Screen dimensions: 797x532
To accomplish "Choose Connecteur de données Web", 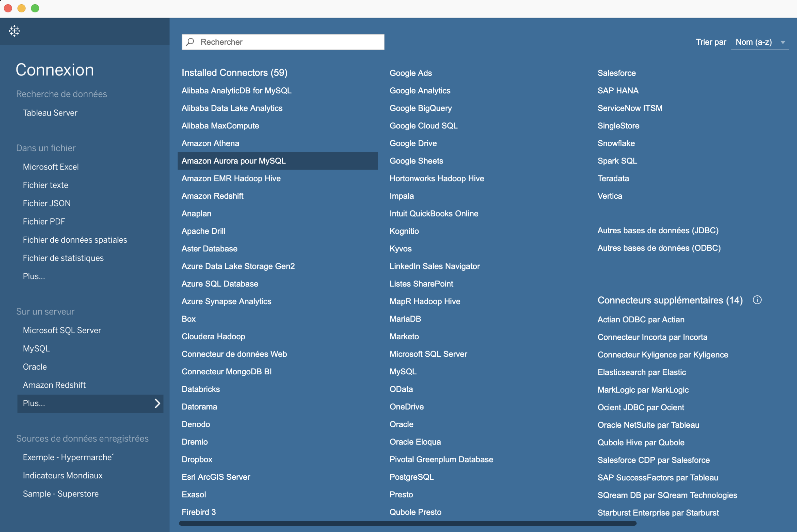I will click(x=234, y=354).
